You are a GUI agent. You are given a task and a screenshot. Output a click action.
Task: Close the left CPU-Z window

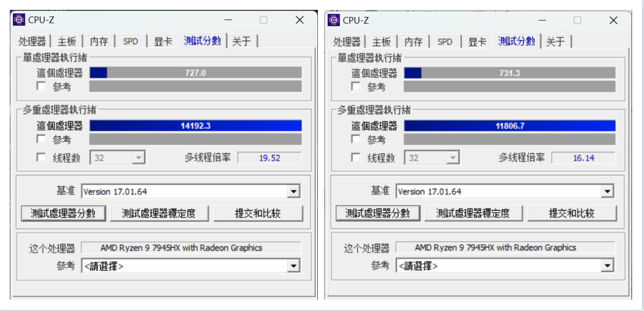pos(300,20)
